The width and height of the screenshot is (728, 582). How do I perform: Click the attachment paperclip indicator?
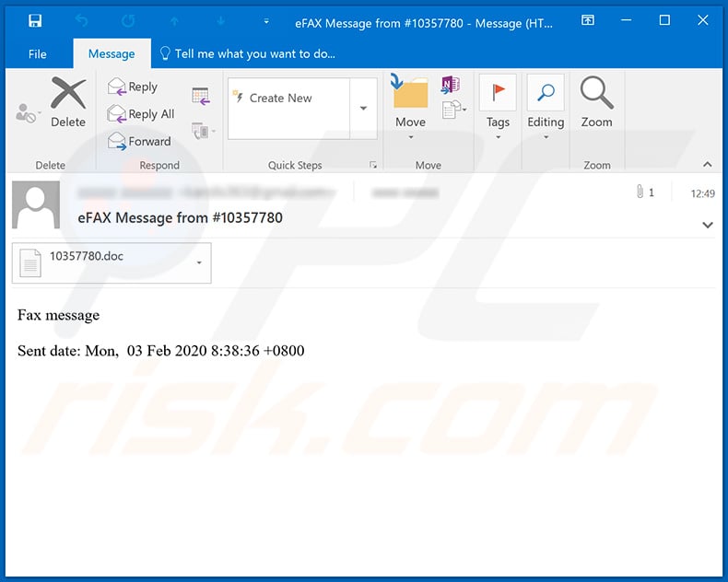(x=645, y=192)
